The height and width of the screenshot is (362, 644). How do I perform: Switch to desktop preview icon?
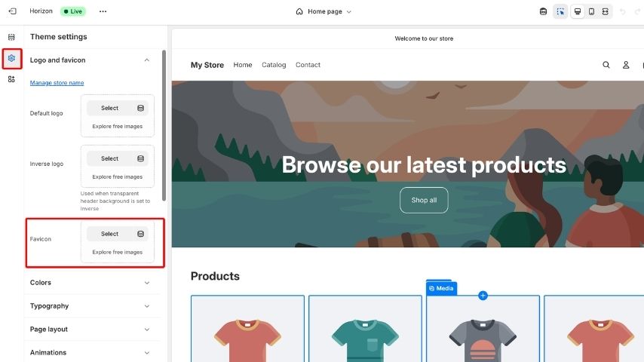click(x=578, y=11)
